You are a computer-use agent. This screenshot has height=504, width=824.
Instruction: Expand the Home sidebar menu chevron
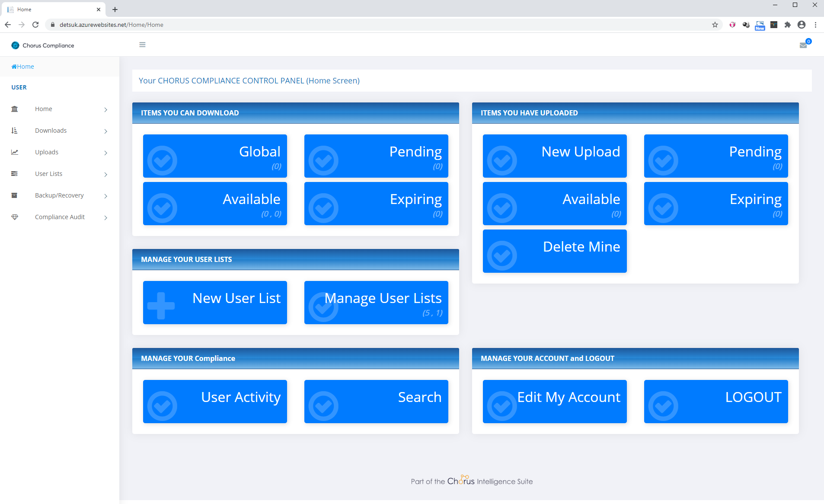pyautogui.click(x=106, y=110)
